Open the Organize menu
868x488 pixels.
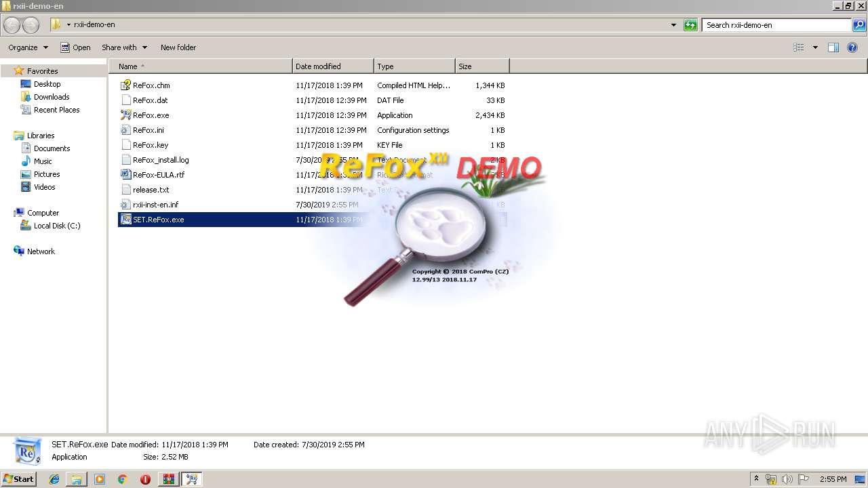coord(28,47)
